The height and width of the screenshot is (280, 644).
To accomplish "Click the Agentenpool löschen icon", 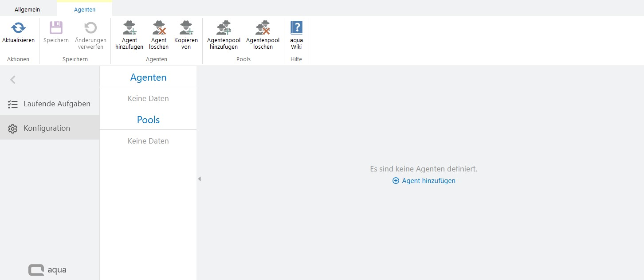I will pos(263,29).
